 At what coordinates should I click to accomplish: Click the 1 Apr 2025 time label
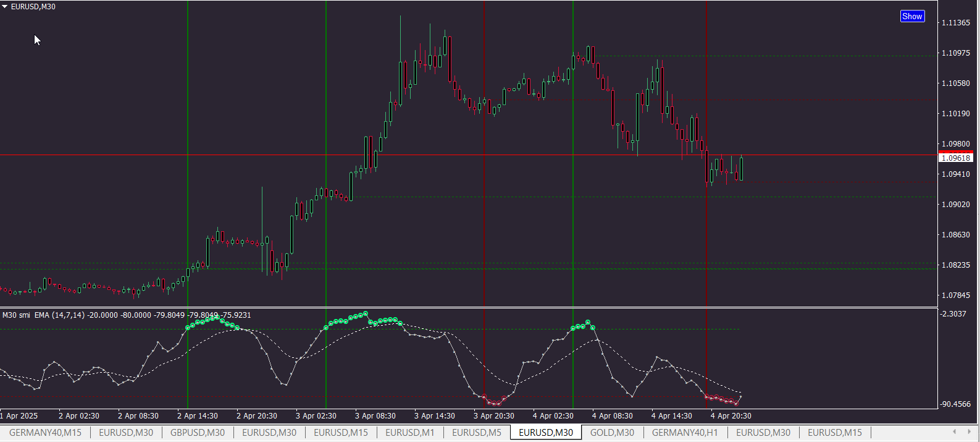[x=19, y=416]
